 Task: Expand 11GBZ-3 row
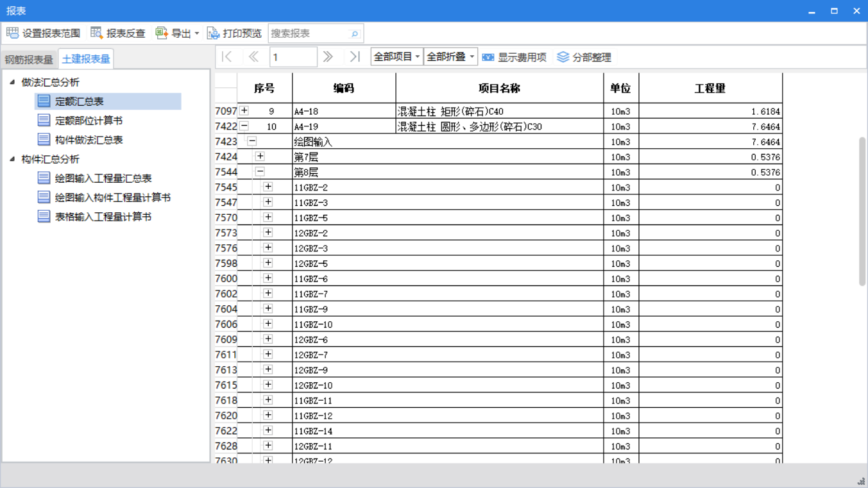[268, 202]
